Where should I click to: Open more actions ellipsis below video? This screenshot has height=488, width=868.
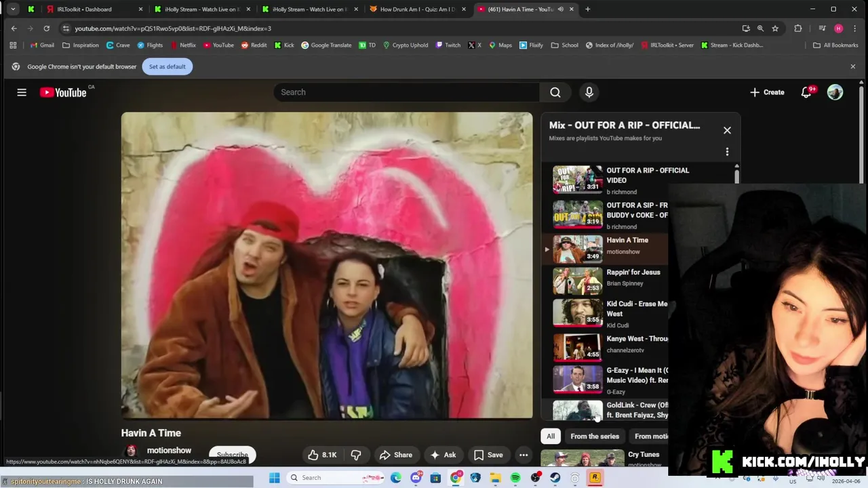pyautogui.click(x=524, y=455)
